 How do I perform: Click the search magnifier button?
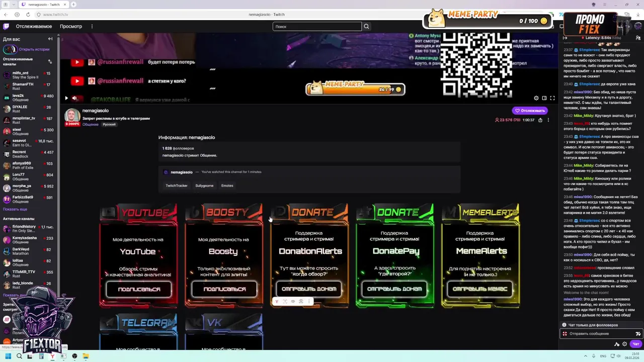coord(366,26)
